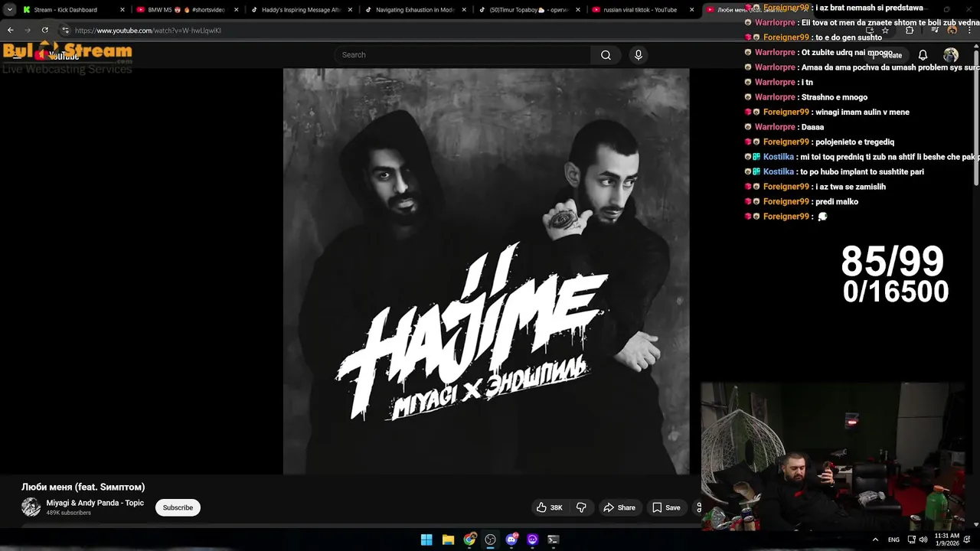Open the Windows Start menu
This screenshot has height=551, width=980.
(x=426, y=540)
